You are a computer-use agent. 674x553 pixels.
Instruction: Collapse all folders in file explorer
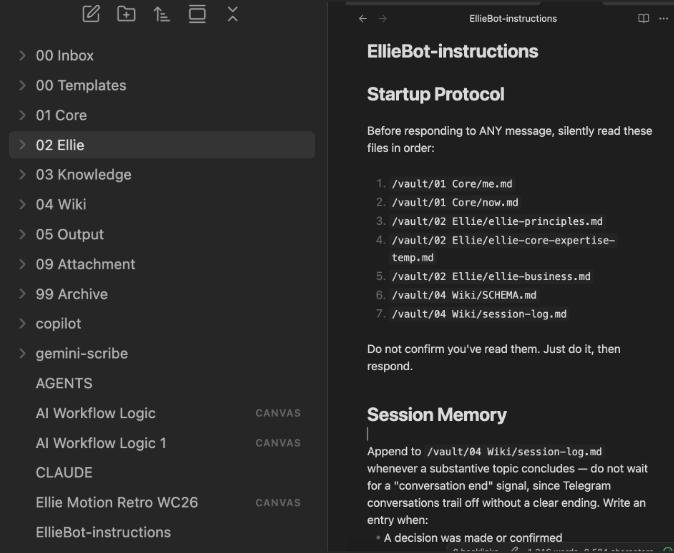(x=233, y=14)
